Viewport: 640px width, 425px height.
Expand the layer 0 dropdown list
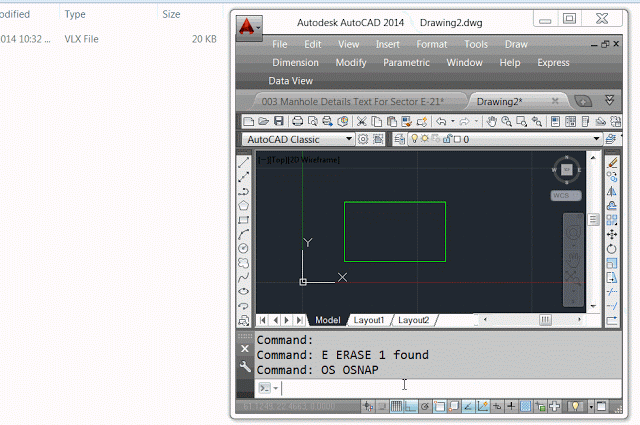596,139
